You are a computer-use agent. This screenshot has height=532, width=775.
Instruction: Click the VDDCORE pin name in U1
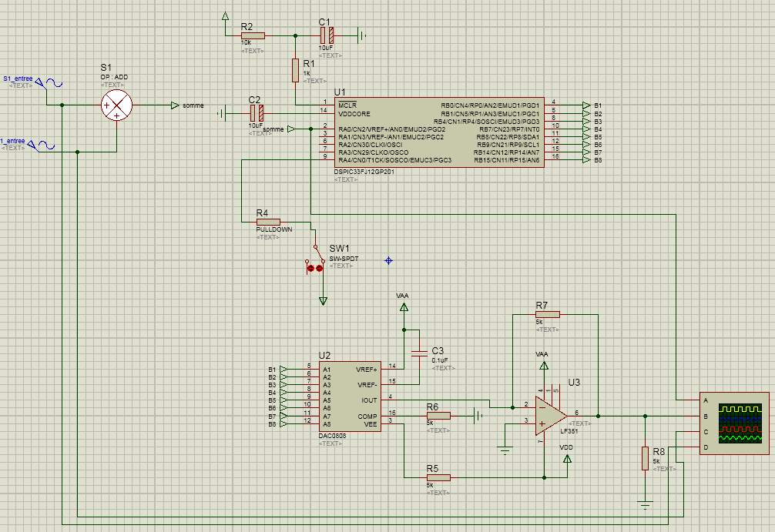click(354, 114)
